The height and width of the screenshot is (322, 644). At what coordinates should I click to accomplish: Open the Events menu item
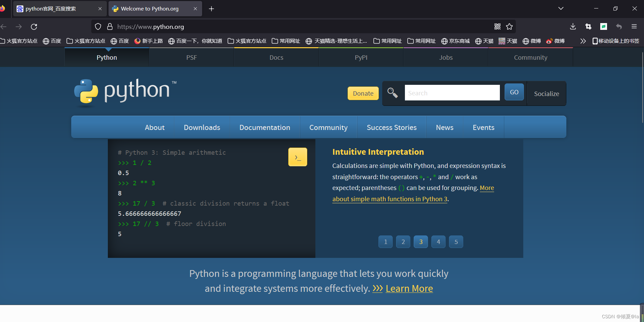pos(484,127)
